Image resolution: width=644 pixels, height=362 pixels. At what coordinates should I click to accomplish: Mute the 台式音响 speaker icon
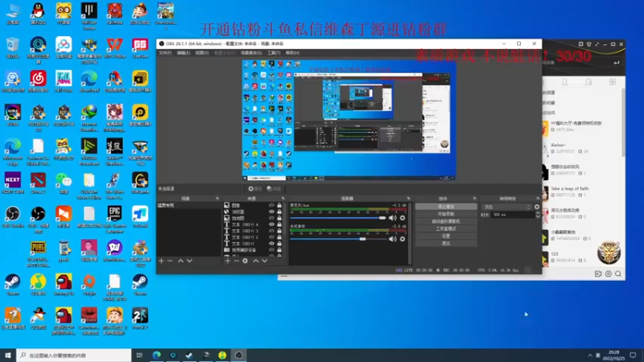393,239
